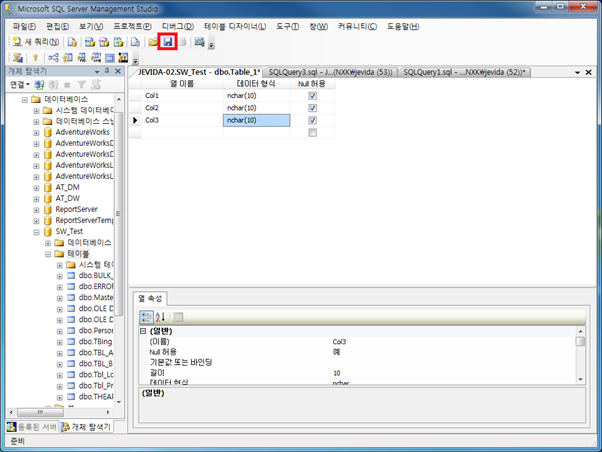
Task: Switch to the SQLQuery1.sql tab
Action: point(464,72)
